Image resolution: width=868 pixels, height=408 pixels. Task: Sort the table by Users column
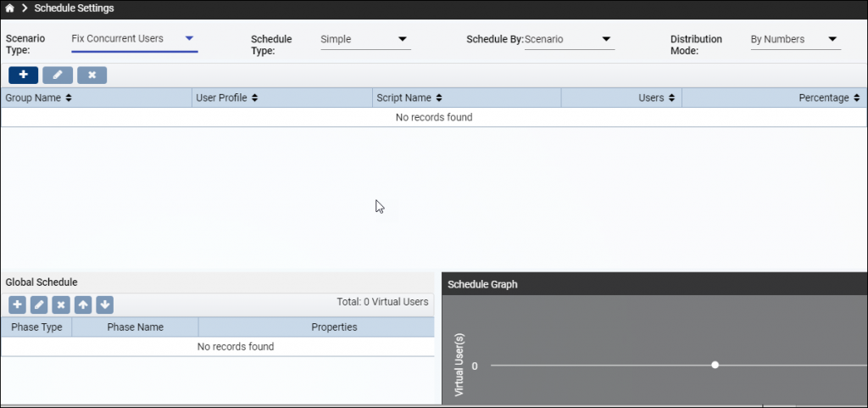coord(657,98)
